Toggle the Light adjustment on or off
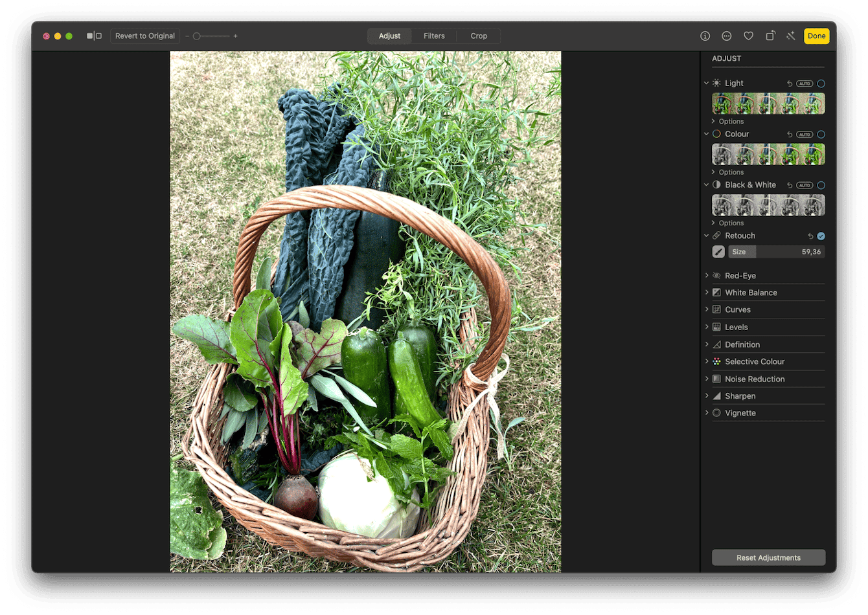This screenshot has width=868, height=615. coord(820,83)
